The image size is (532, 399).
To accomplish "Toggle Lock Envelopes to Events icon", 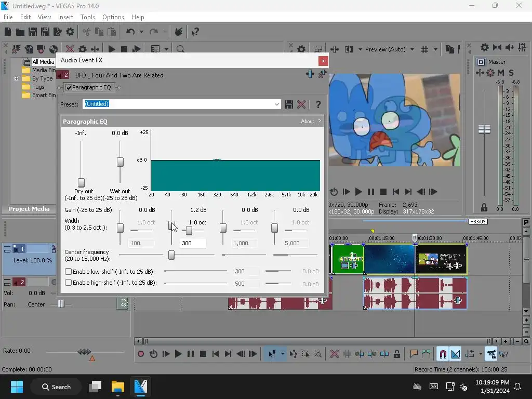I will pyautogui.click(x=491, y=354).
